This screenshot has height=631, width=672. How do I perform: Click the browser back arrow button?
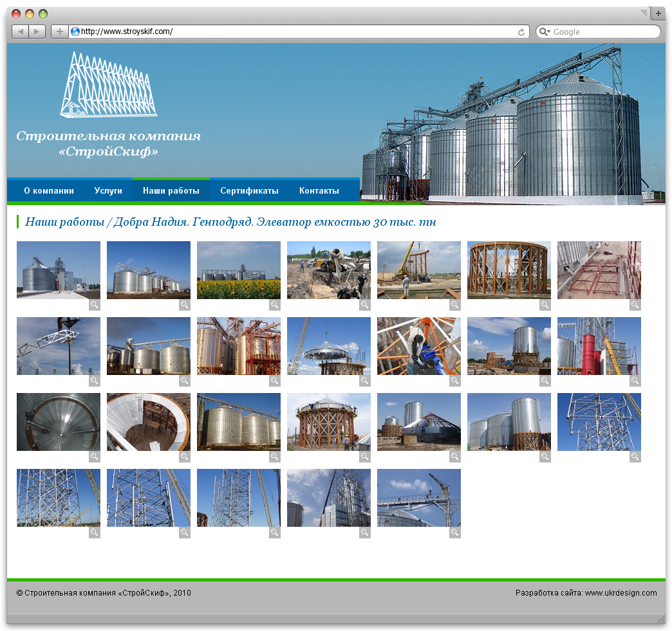[20, 32]
